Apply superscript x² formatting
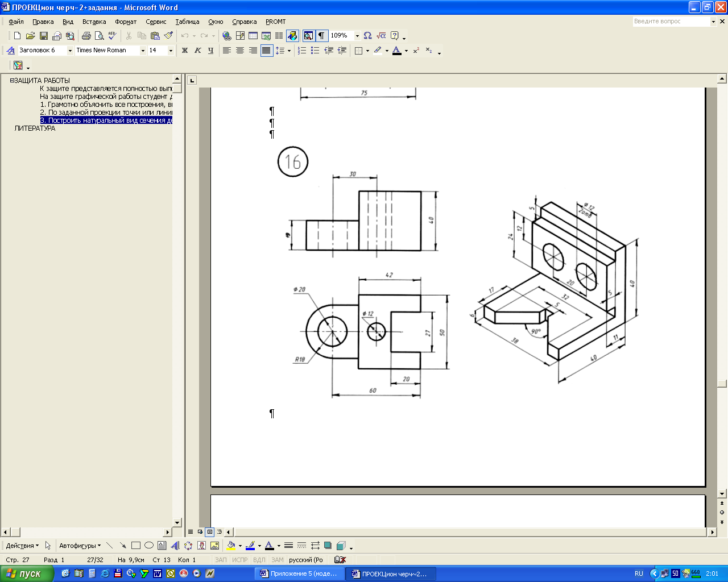Viewport: 728px width, 582px height. pos(416,51)
